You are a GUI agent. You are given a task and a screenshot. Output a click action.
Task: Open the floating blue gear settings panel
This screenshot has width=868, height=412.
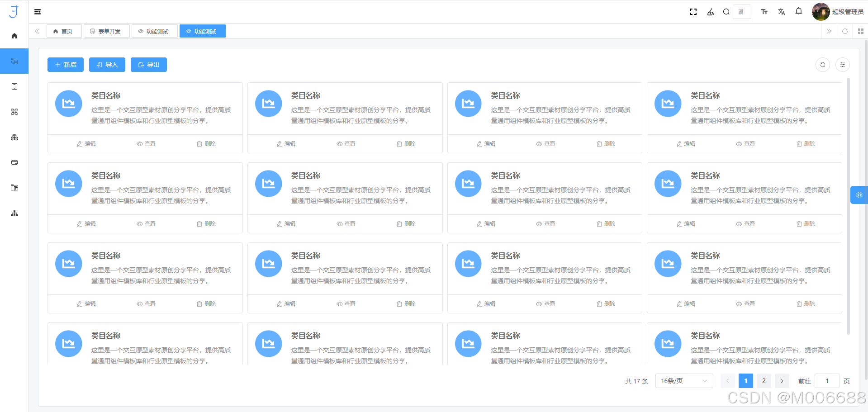click(859, 195)
